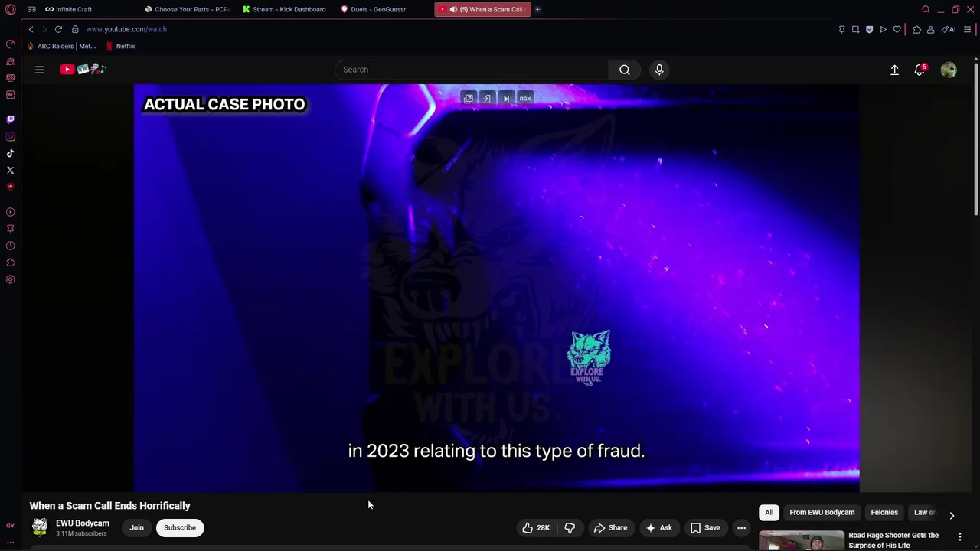
Task: Dislike this video
Action: [x=570, y=527]
